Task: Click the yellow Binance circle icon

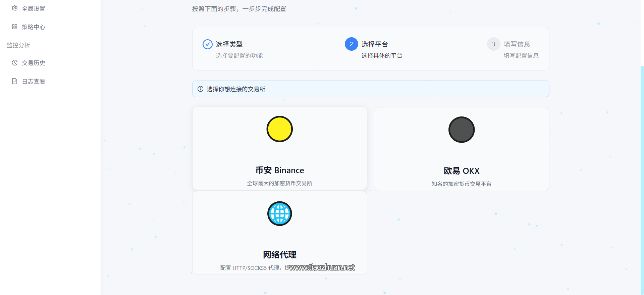Action: tap(279, 129)
